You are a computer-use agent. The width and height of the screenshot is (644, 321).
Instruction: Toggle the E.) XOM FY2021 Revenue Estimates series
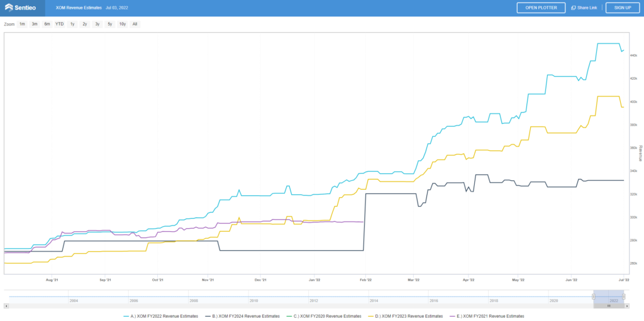click(487, 316)
